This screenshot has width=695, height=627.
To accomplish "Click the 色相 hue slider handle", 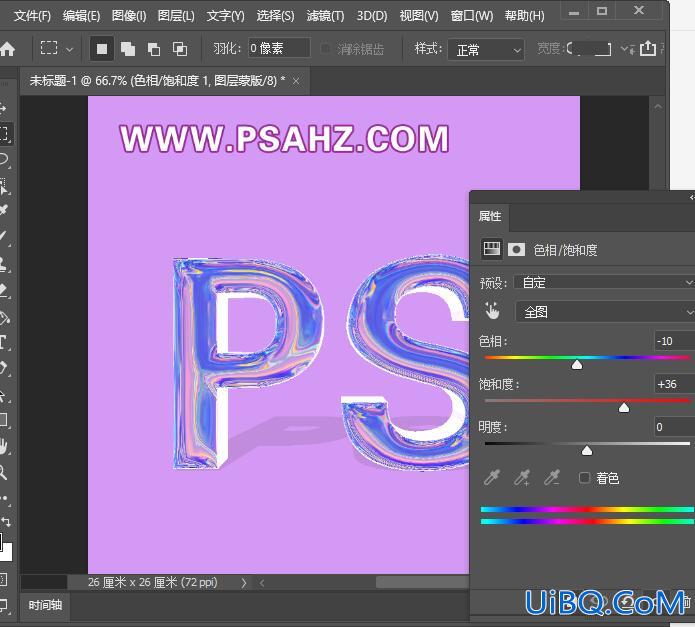I will pyautogui.click(x=577, y=365).
